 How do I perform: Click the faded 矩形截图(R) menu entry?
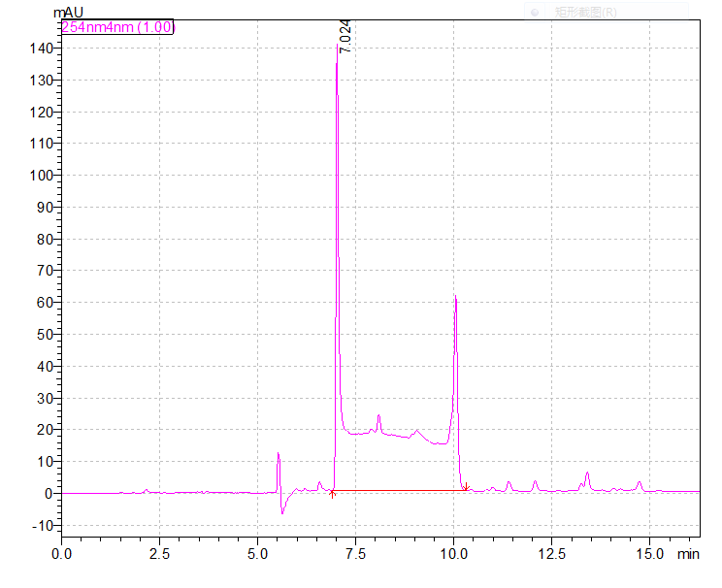click(x=585, y=13)
